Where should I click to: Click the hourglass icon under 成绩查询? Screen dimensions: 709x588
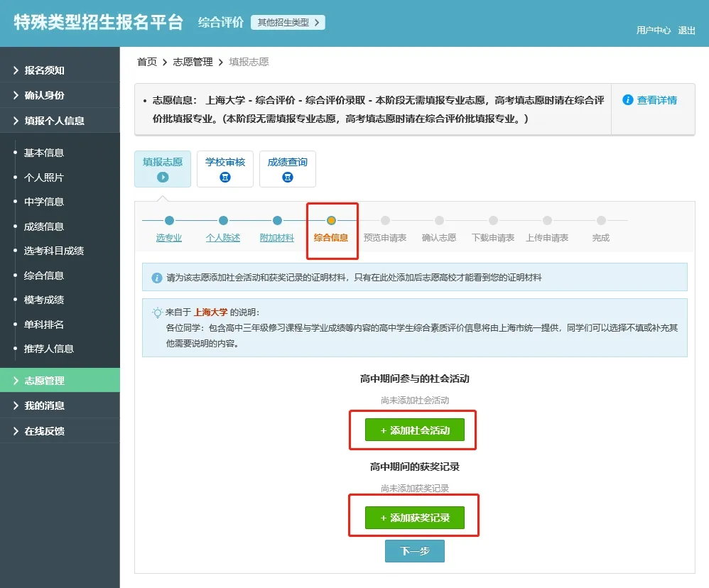288,177
